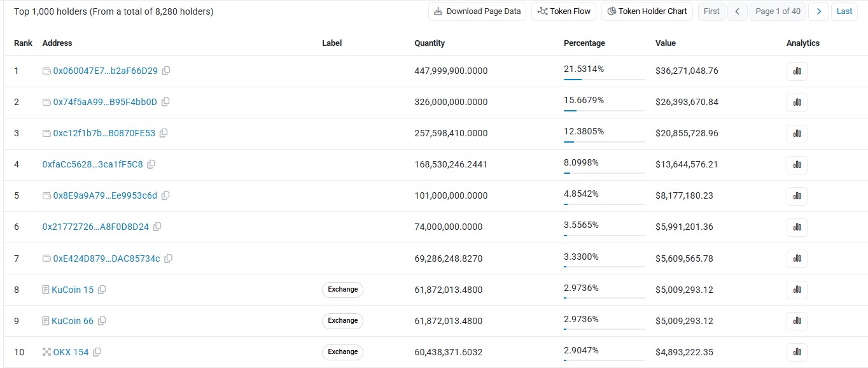Image resolution: width=868 pixels, height=368 pixels.
Task: Select quantity 74,000,000.0000
Action: [x=449, y=227]
